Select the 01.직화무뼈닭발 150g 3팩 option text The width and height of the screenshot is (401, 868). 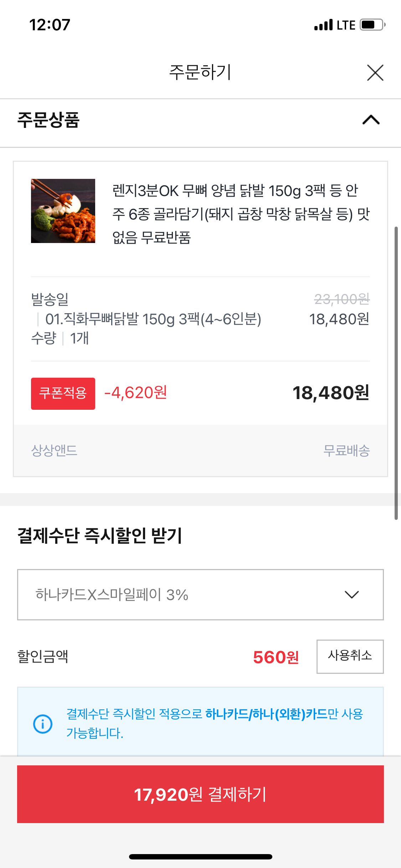pyautogui.click(x=153, y=319)
